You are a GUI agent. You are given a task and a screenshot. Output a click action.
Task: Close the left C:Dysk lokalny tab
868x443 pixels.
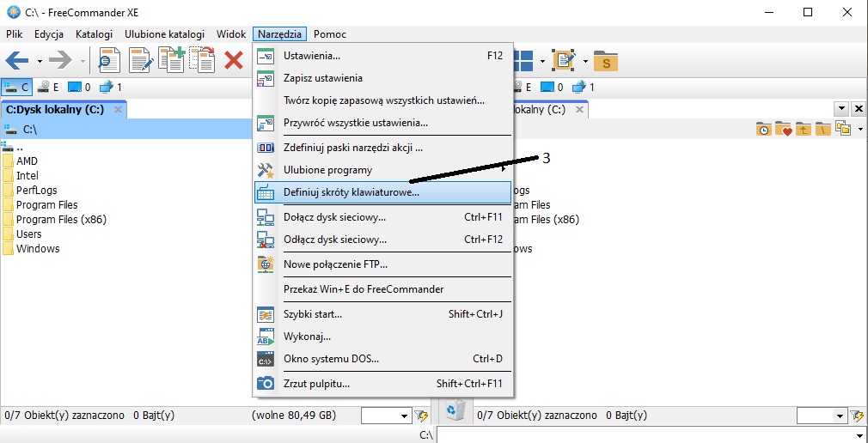coord(118,110)
